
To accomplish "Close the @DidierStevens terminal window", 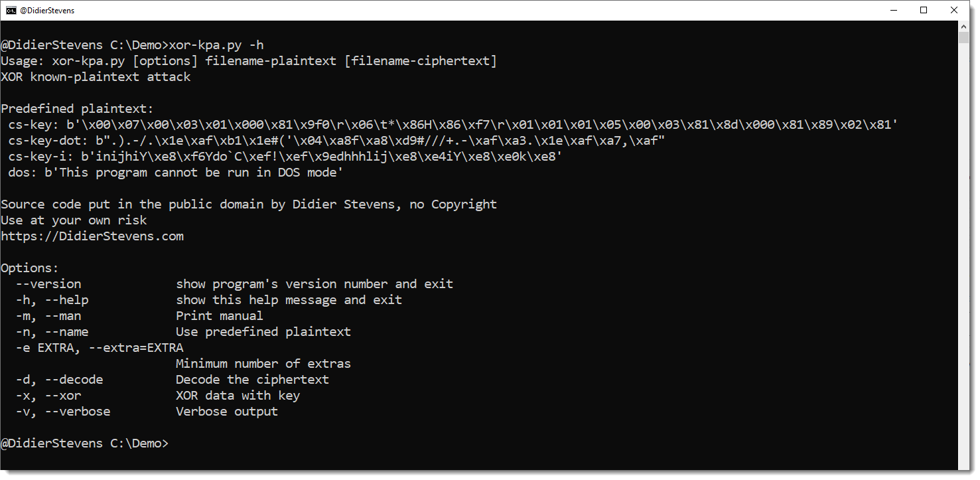I will click(954, 10).
